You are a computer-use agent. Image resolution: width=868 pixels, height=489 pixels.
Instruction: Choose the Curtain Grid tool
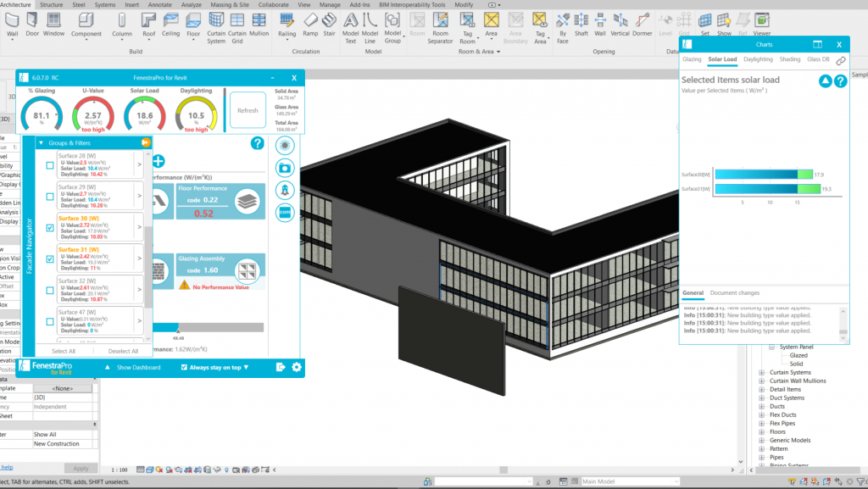(x=237, y=29)
